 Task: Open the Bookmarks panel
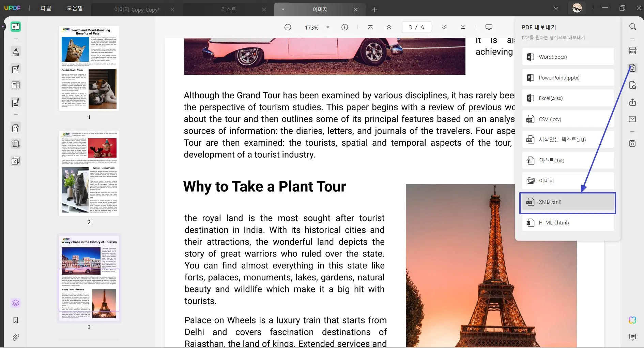click(x=16, y=320)
